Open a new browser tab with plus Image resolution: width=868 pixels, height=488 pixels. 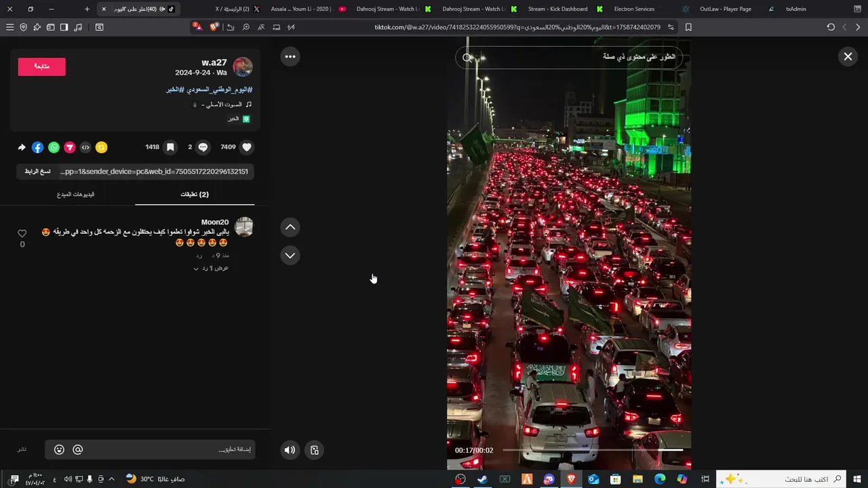(87, 9)
